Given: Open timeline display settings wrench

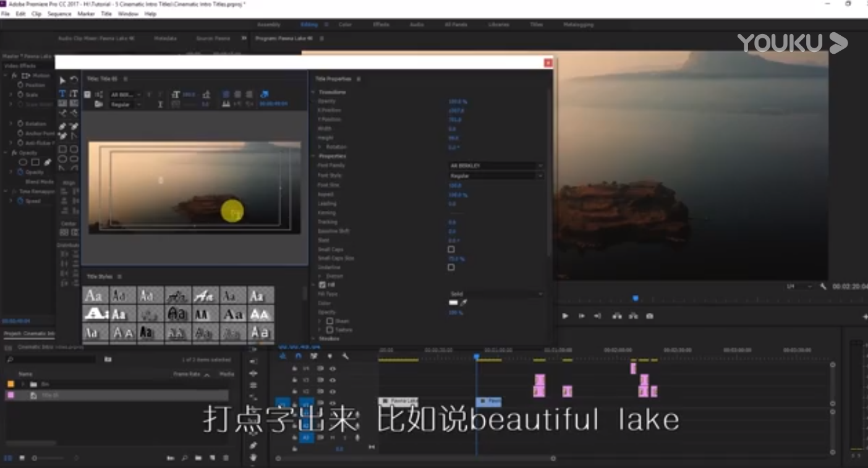Looking at the screenshot, I should [346, 356].
